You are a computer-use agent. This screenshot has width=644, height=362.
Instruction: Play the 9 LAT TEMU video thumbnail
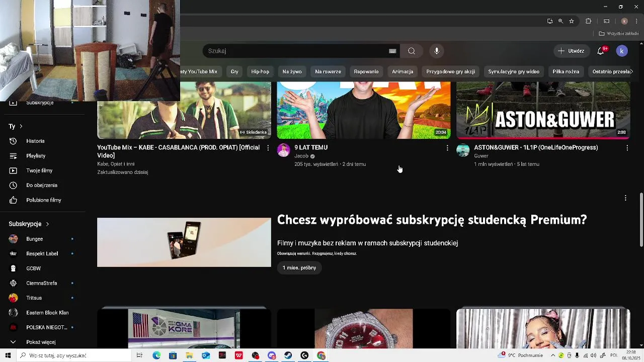coord(364,110)
